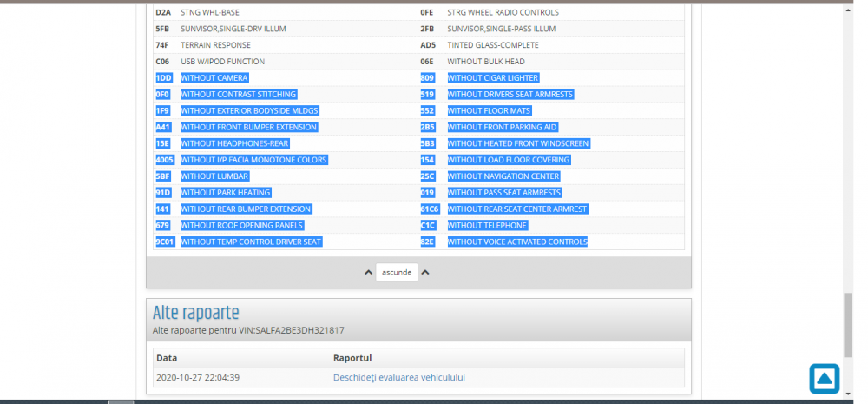This screenshot has width=868, height=404.
Task: Click the USB W/IPOD FUNCTION entry
Action: point(222,62)
